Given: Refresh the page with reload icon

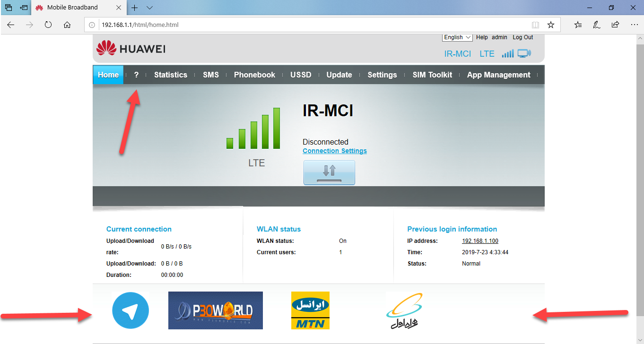Looking at the screenshot, I should point(48,25).
